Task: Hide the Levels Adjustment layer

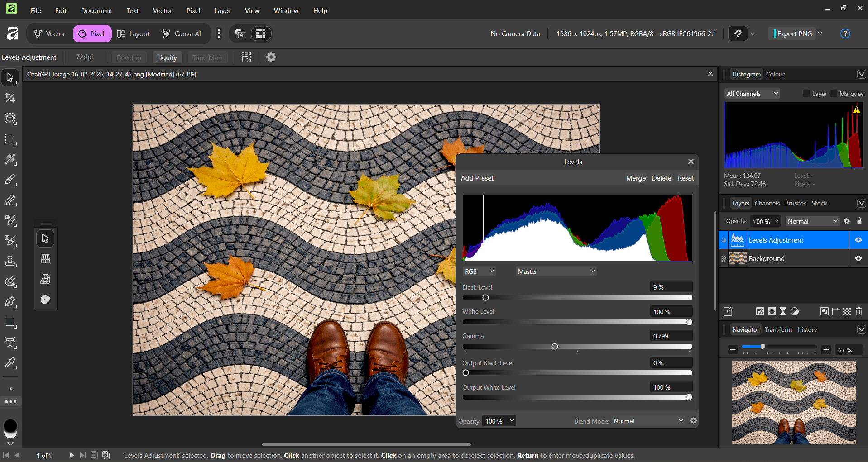Action: pyautogui.click(x=858, y=240)
